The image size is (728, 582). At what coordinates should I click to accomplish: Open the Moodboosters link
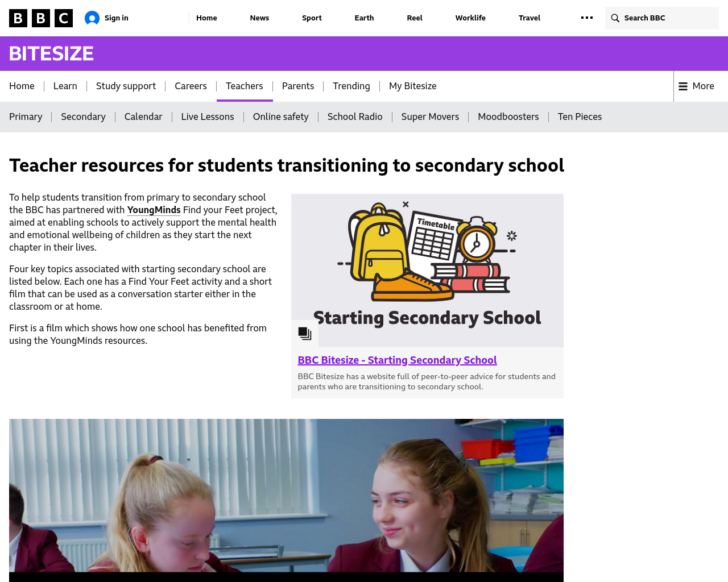tap(508, 117)
